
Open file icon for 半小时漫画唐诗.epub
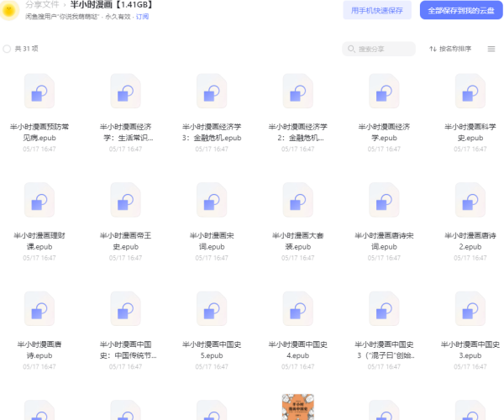pos(39,308)
